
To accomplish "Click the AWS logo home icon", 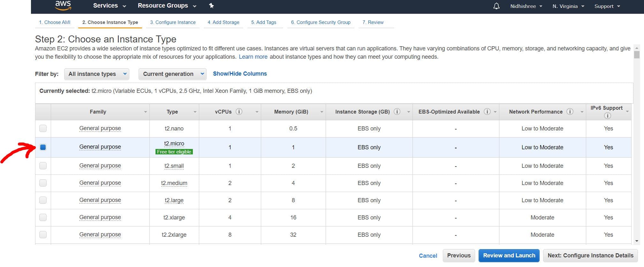I will tap(63, 5).
